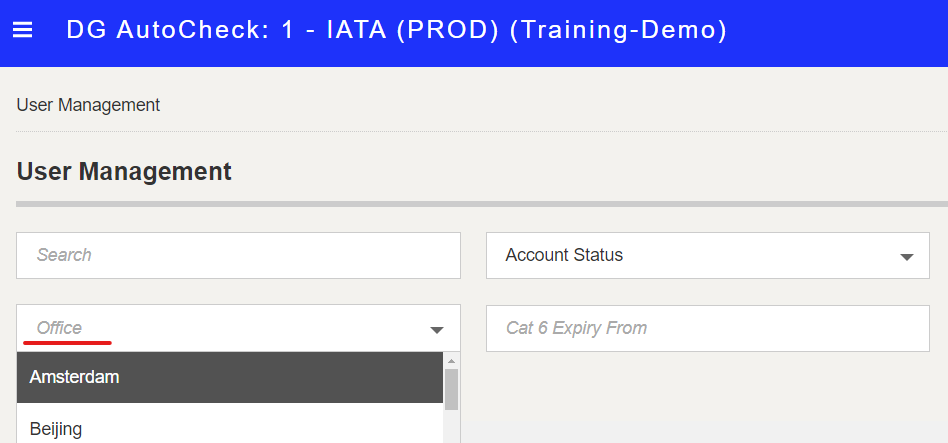Select Amsterdam from the Office list
This screenshot has width=948, height=443.
pos(230,377)
